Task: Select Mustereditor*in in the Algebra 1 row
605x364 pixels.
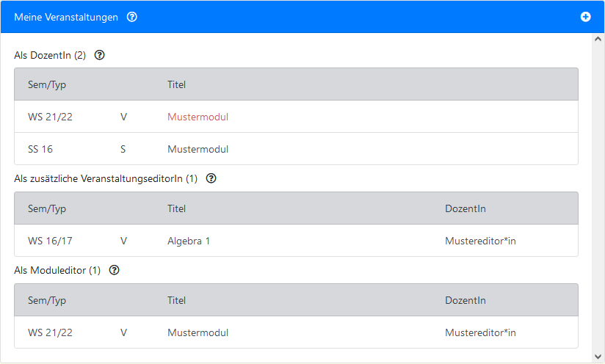Action: (480, 241)
